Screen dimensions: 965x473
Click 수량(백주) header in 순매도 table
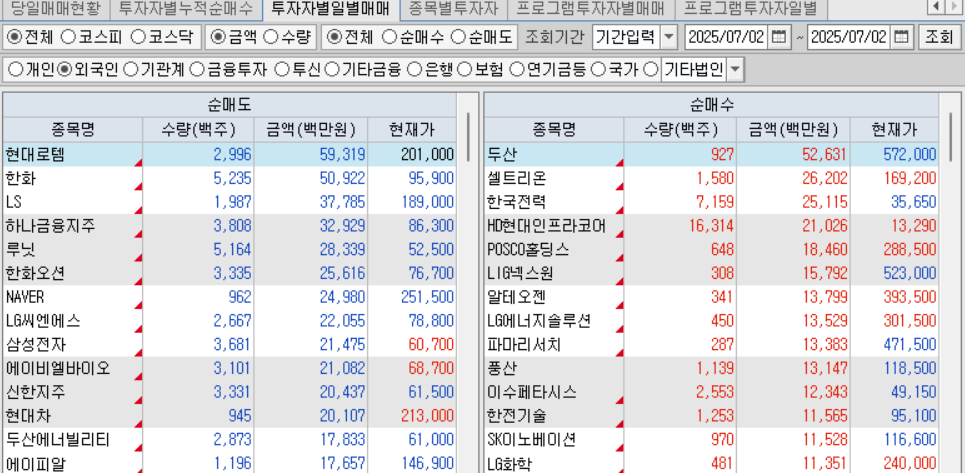(x=198, y=130)
